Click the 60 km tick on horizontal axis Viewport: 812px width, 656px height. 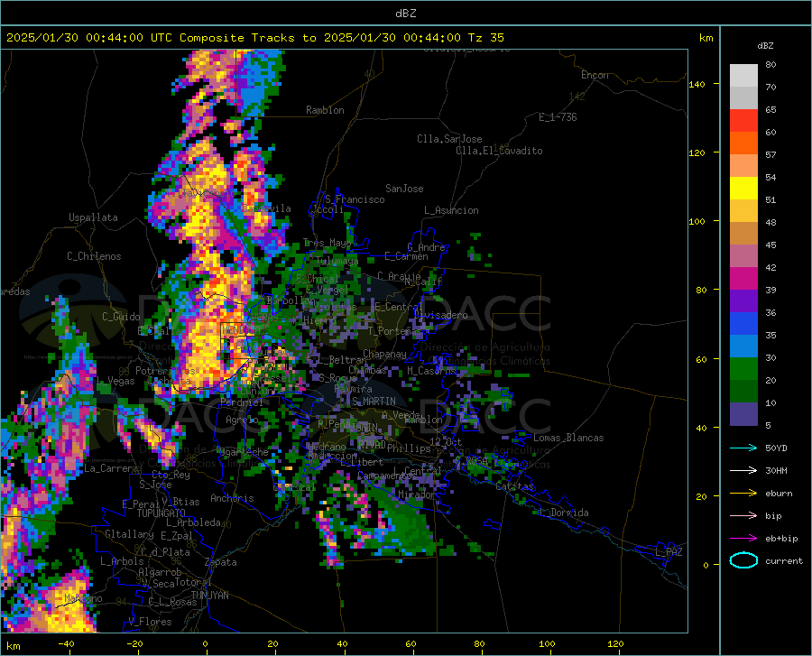coord(411,644)
